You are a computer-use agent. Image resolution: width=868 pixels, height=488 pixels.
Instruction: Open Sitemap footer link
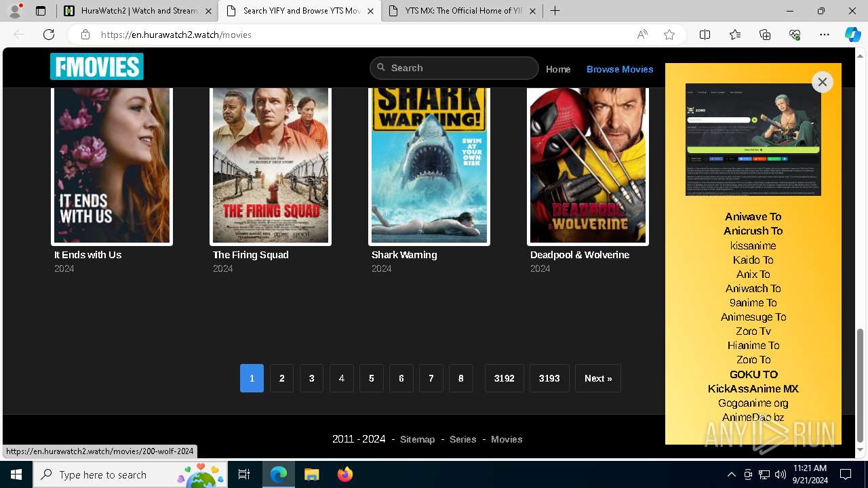417,439
